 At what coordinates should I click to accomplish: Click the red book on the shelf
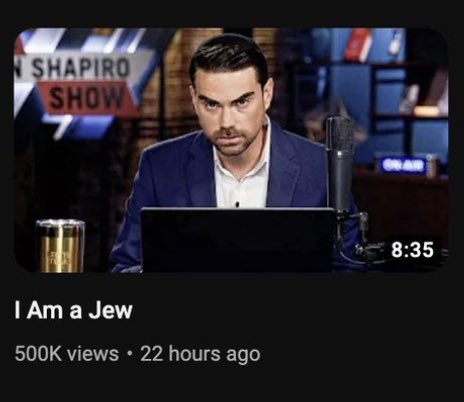[x=359, y=43]
